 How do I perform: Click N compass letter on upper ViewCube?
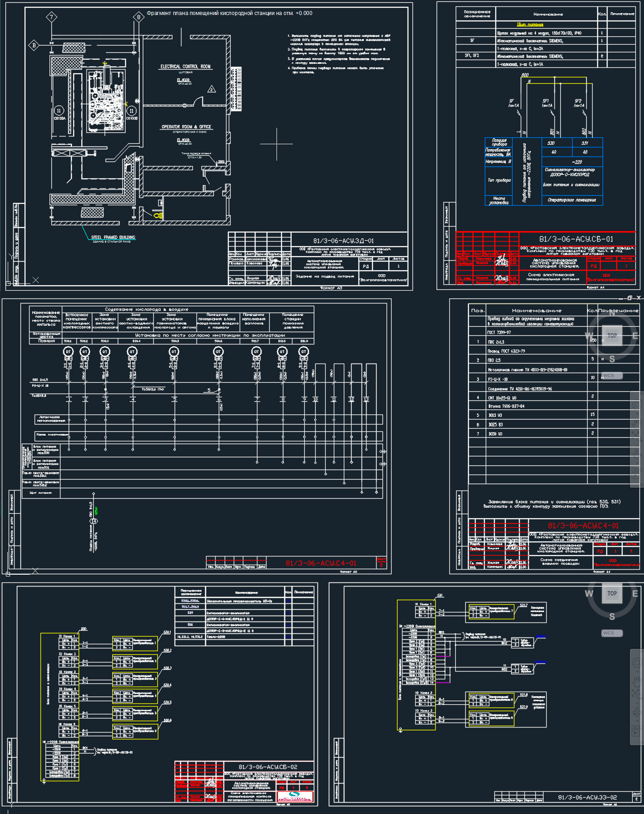pos(612,313)
